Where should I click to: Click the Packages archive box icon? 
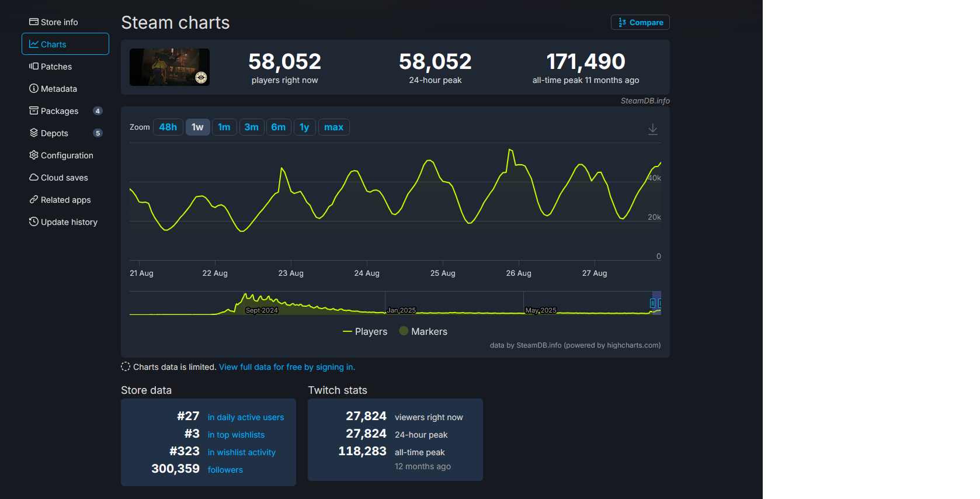[34, 110]
